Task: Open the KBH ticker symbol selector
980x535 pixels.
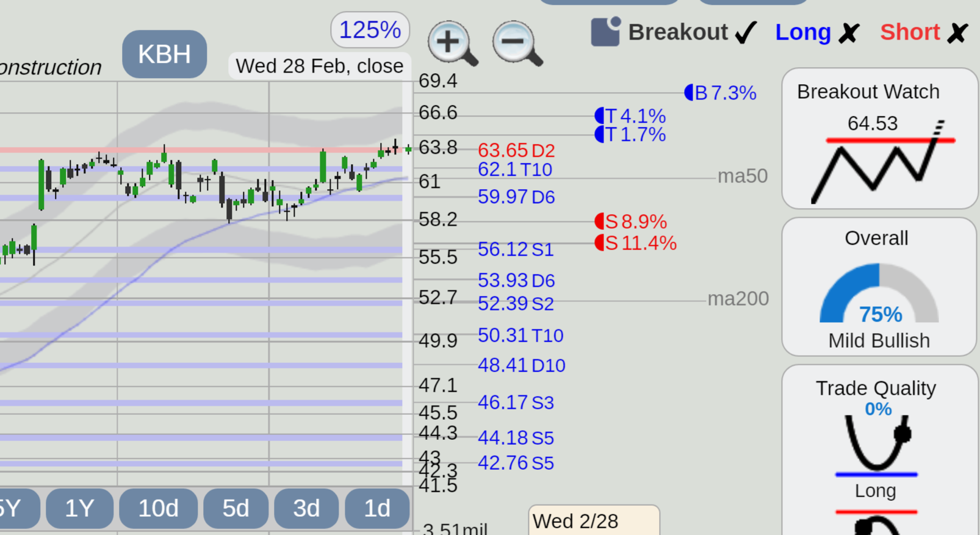Action: point(164,54)
